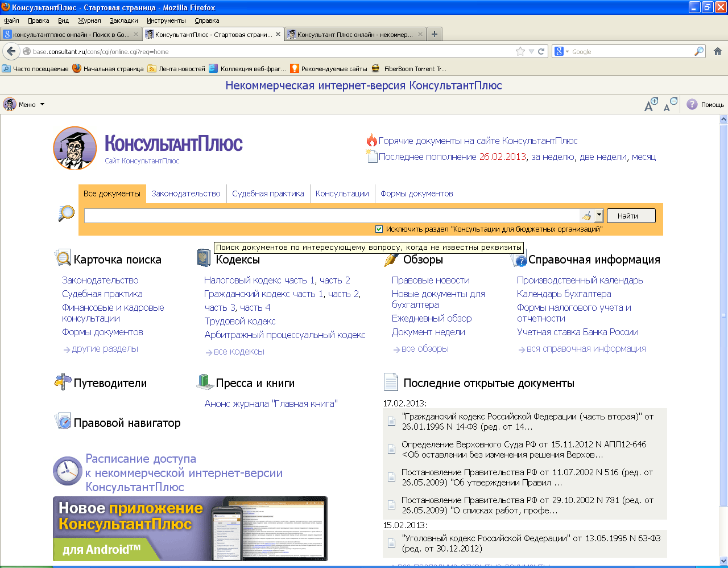Close the КонсультантПлюс Стартовая страница tab
728x568 pixels.
(278, 34)
